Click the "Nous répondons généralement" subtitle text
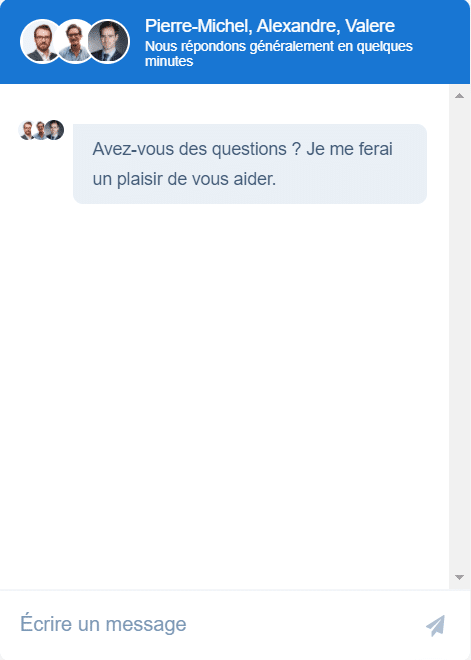The image size is (471, 660). [239, 46]
